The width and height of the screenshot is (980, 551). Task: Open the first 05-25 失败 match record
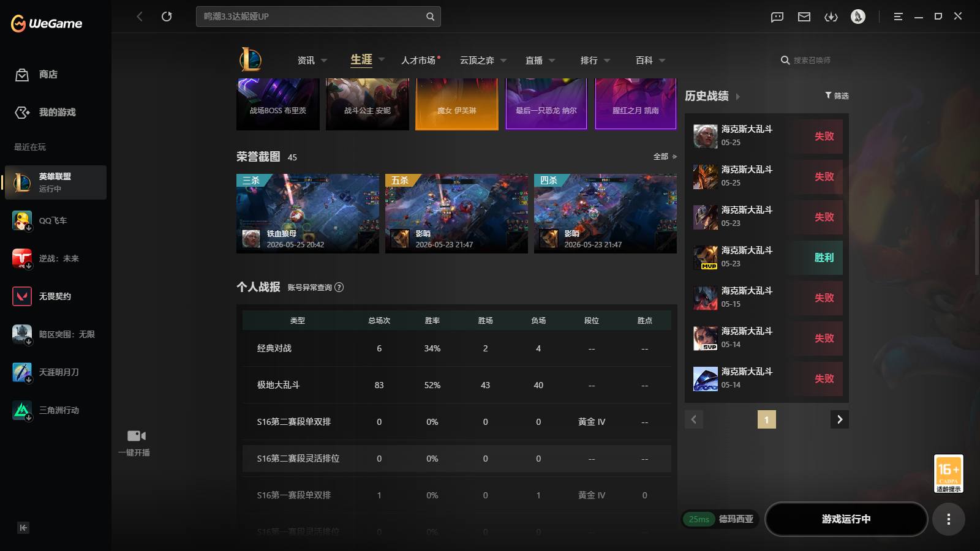767,136
